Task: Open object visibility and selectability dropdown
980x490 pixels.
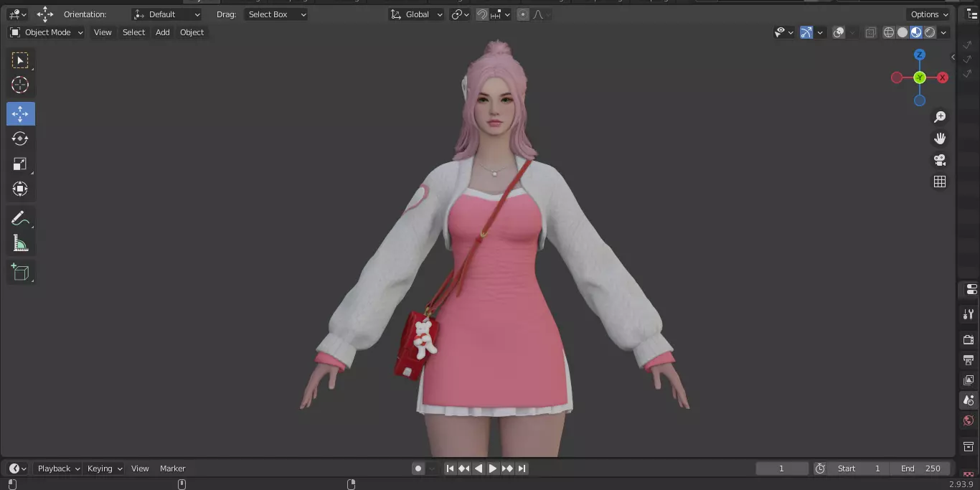Action: 784,32
